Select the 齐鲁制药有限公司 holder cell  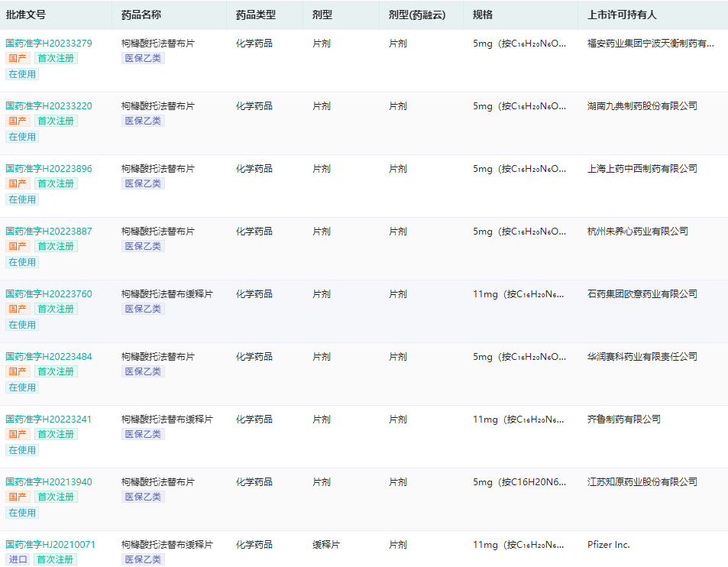[x=623, y=420]
